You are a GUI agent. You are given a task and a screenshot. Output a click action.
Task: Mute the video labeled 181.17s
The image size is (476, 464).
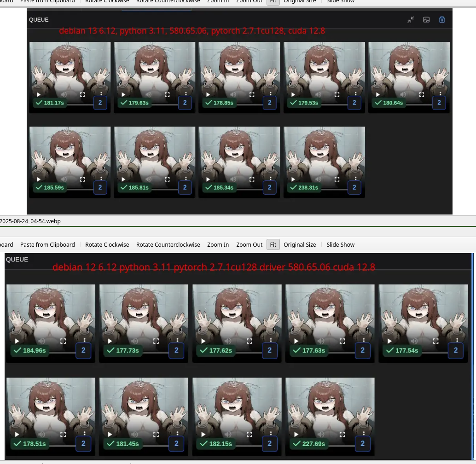(64, 95)
